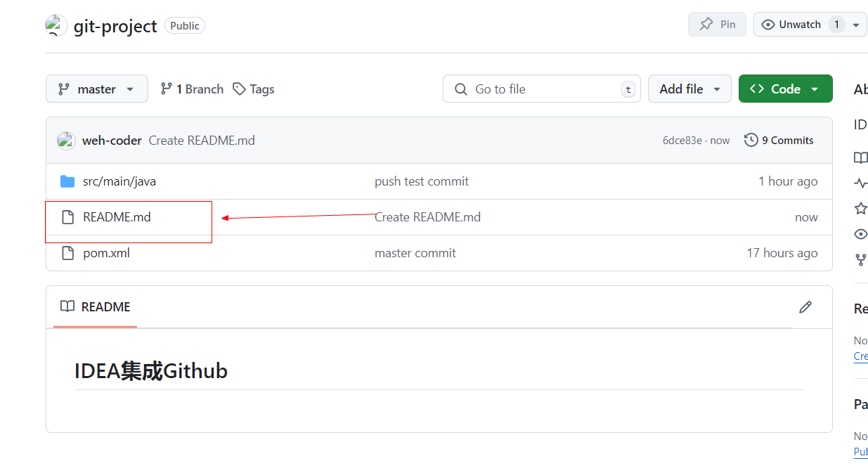
Task: Click the 17 hours ago timestamp
Action: pos(782,253)
